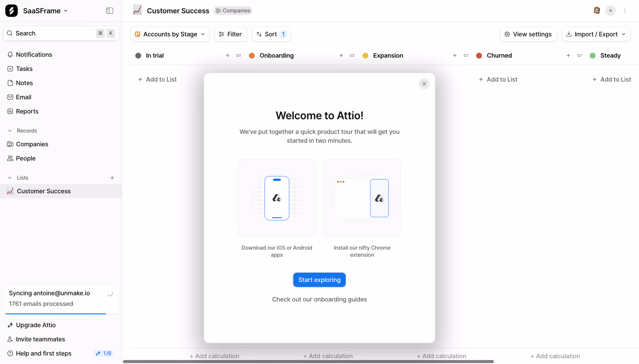Click the plus icon beside Lists
Image resolution: width=639 pixels, height=364 pixels.
(112, 178)
